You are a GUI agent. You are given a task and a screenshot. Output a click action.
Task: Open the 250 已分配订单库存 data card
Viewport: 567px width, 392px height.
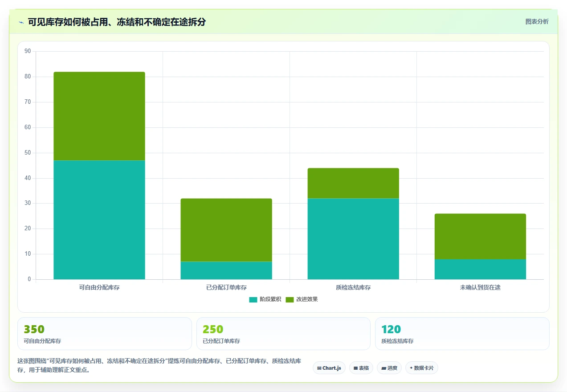point(283,334)
